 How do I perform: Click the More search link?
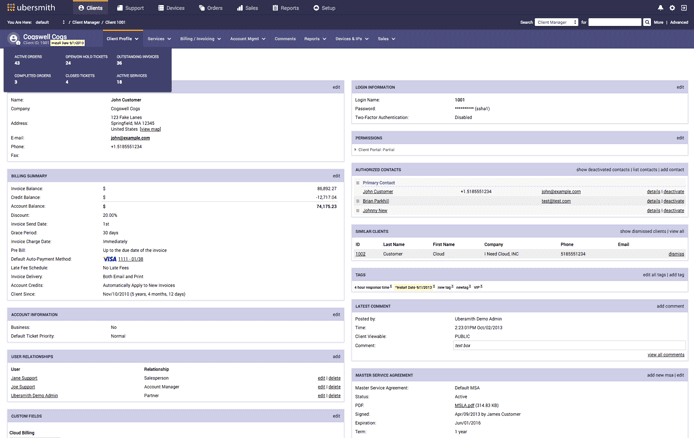pyautogui.click(x=658, y=22)
